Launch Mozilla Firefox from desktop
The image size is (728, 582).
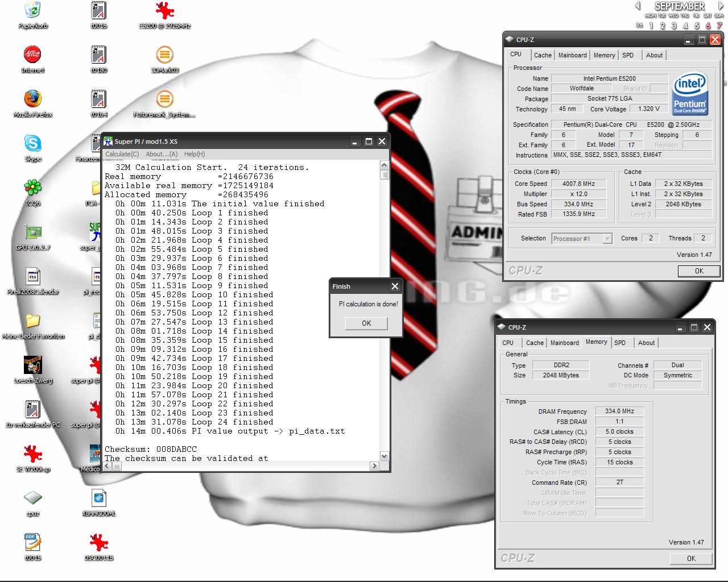pyautogui.click(x=33, y=99)
